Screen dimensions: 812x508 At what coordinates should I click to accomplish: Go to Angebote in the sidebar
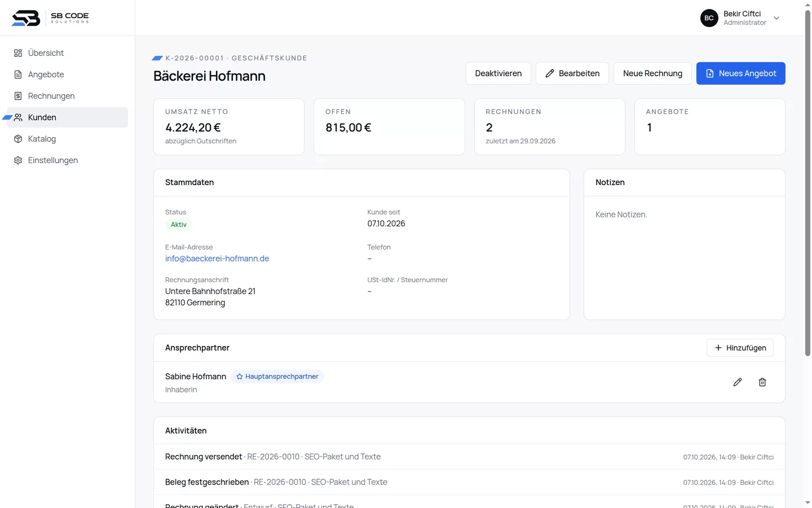click(68, 75)
